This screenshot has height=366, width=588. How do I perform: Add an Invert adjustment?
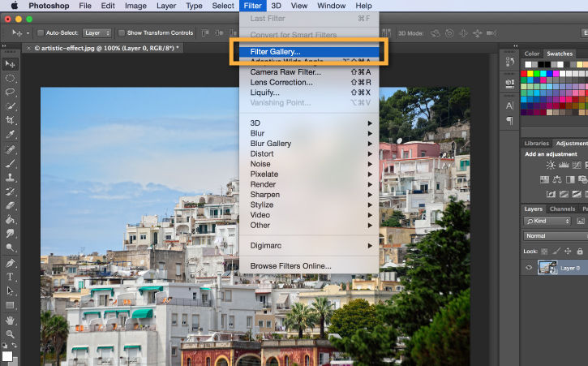(x=551, y=194)
